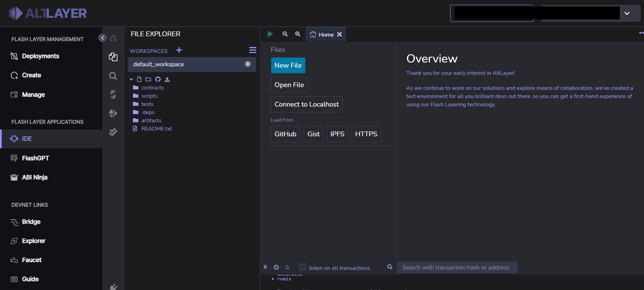Open the workspaces hamburger menu
Screen dimensions: 644x290
coord(253,50)
